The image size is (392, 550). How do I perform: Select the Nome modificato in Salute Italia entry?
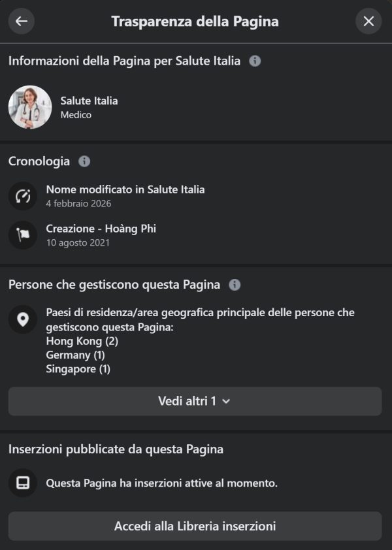point(125,189)
